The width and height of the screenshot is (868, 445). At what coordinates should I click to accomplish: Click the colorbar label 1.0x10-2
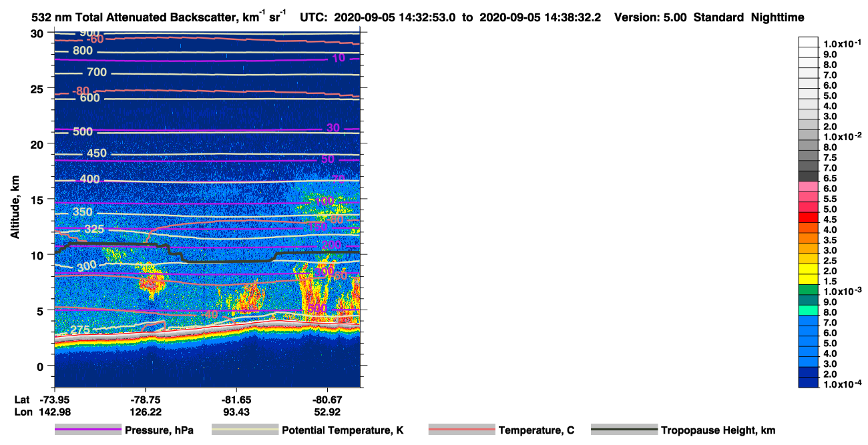pyautogui.click(x=843, y=136)
